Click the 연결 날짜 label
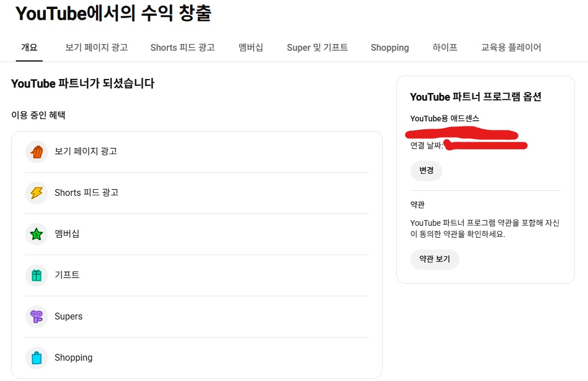Screen dimensions: 588x381 point(426,145)
